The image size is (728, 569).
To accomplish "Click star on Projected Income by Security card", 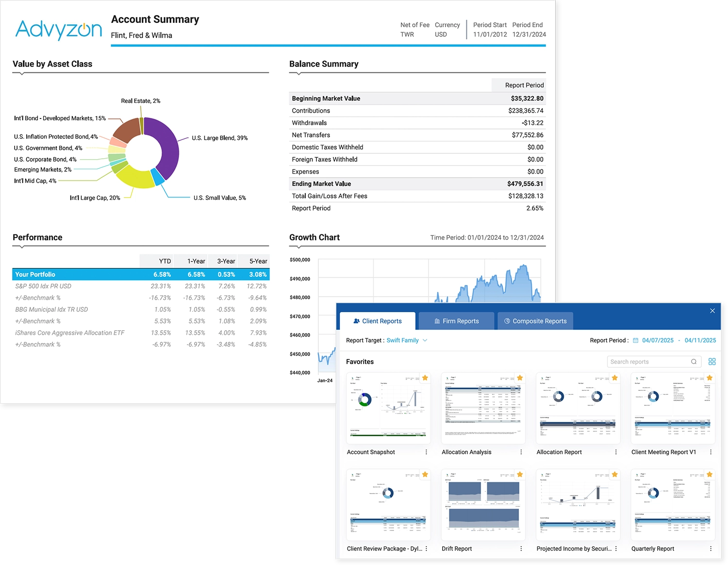I will [x=615, y=474].
